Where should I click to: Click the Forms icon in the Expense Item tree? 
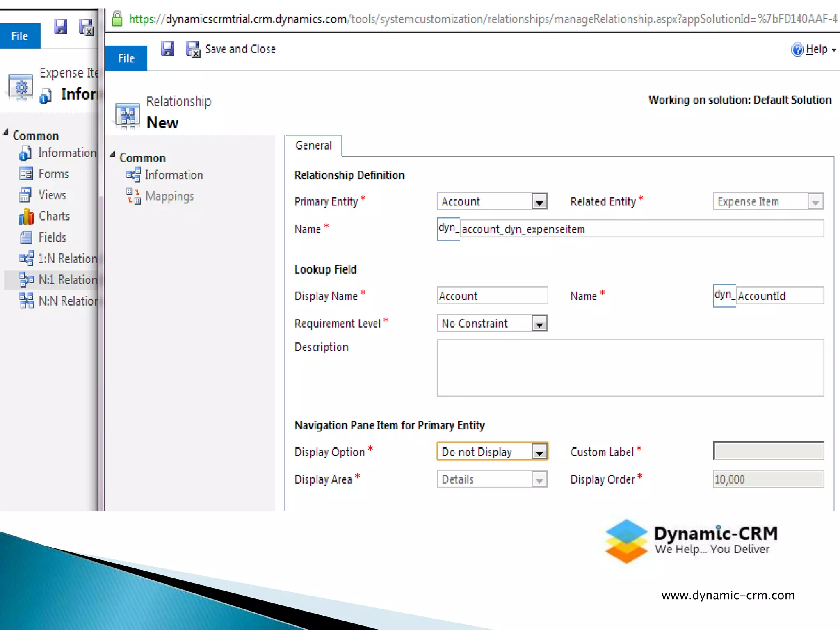(26, 173)
